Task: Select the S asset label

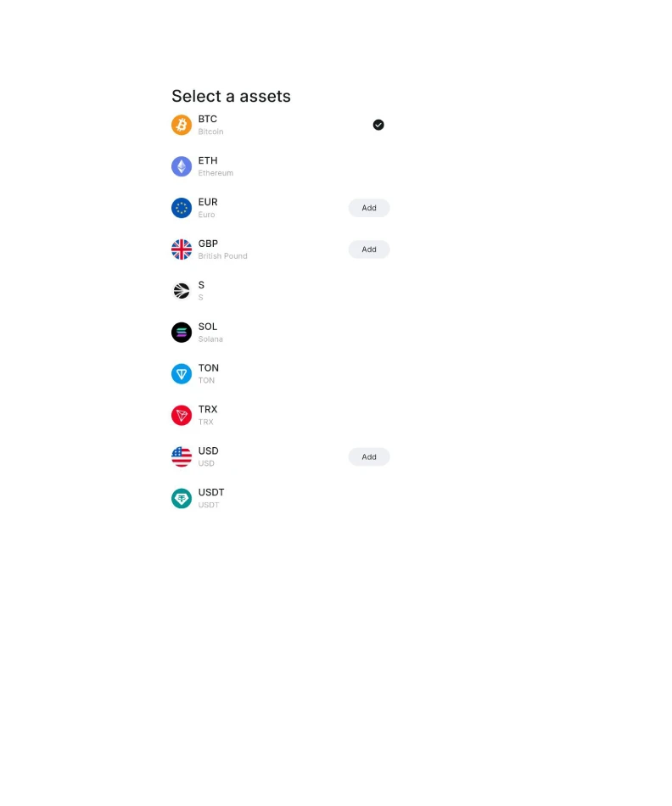Action: pos(201,285)
